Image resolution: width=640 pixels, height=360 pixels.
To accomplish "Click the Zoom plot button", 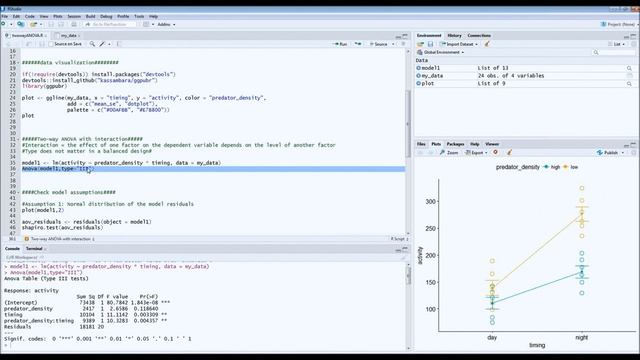I will 449,153.
